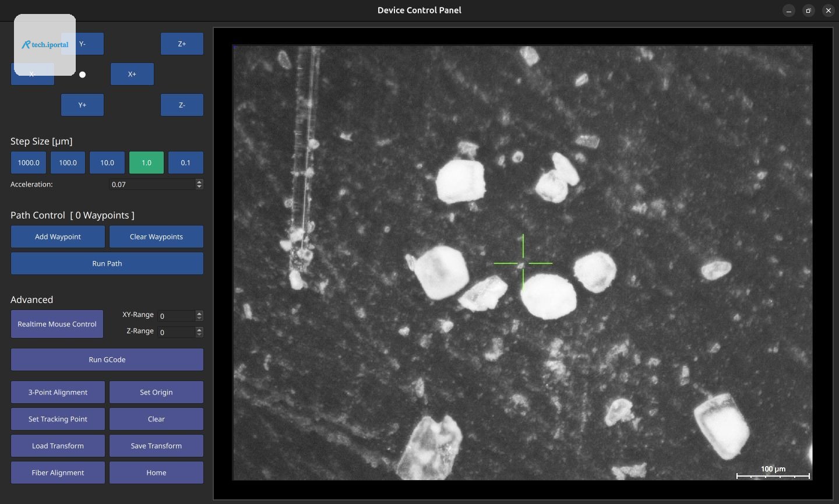Run the waypoint path
This screenshot has height=504, width=839.
[x=107, y=263]
